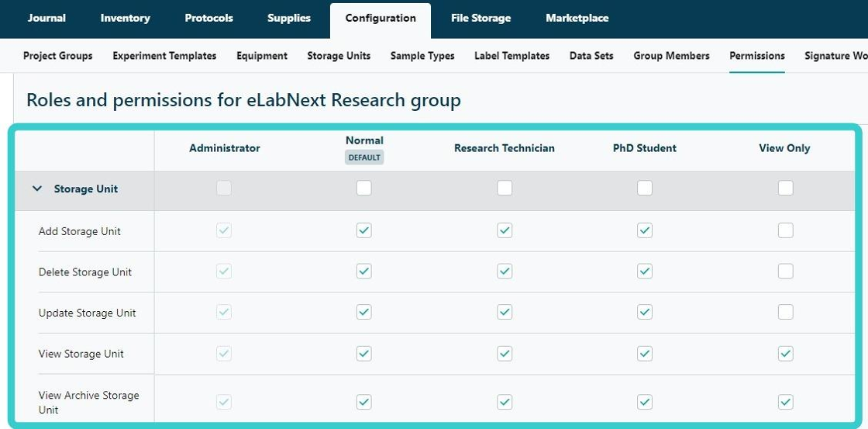Enable Update Storage Unit for View Only
Image resolution: width=868 pixels, height=429 pixels.
pos(785,312)
